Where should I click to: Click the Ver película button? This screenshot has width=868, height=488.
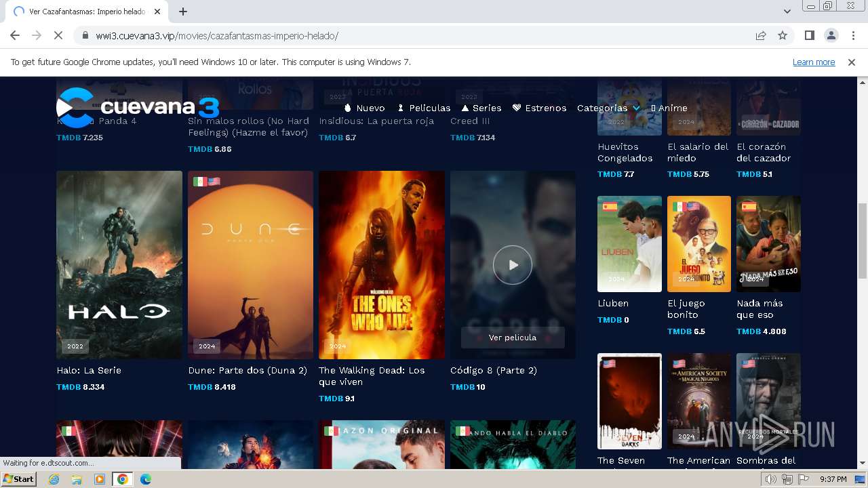(513, 338)
